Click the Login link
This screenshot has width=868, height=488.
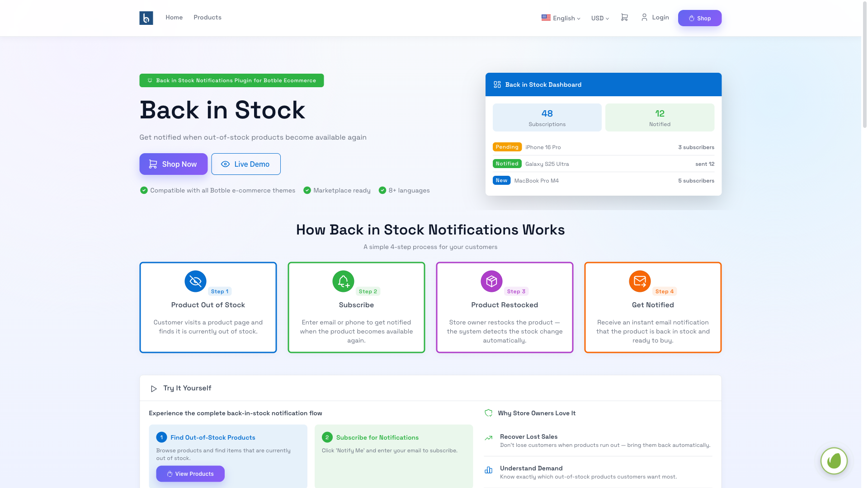click(x=655, y=17)
